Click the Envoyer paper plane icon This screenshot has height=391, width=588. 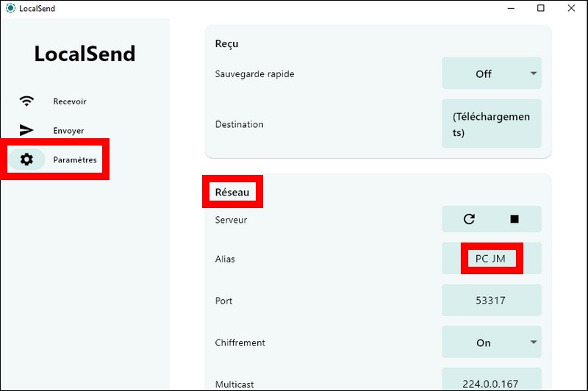tap(26, 130)
